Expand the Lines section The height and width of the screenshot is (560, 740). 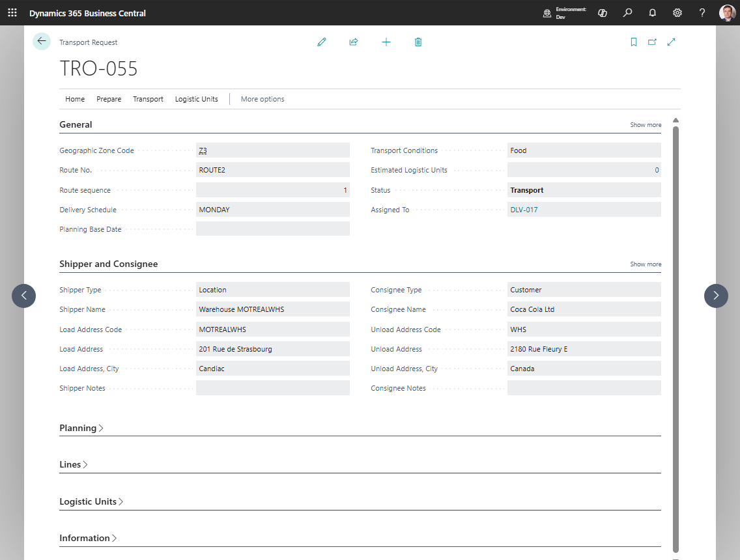point(73,465)
